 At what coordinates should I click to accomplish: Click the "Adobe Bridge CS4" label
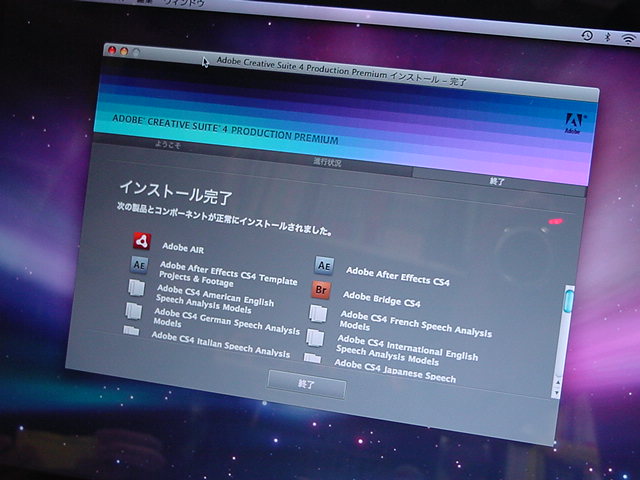click(382, 299)
